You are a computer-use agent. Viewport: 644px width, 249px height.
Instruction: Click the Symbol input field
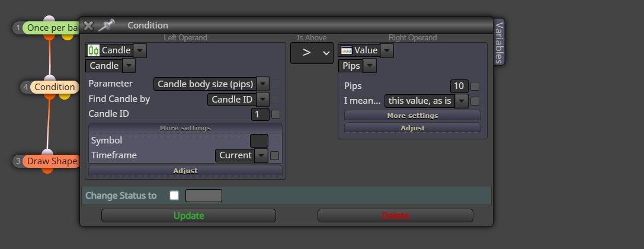(x=259, y=141)
